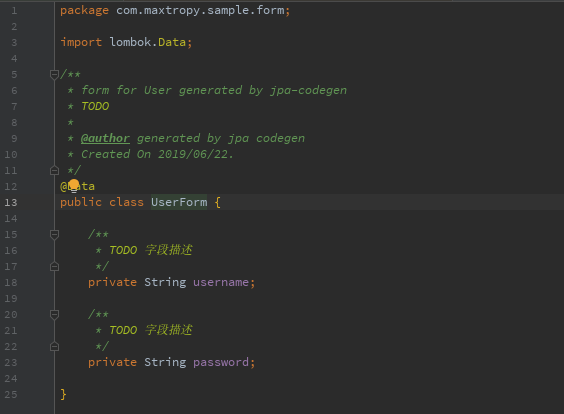Click the TODO on line 7
This screenshot has height=414, width=564.
pyautogui.click(x=95, y=106)
